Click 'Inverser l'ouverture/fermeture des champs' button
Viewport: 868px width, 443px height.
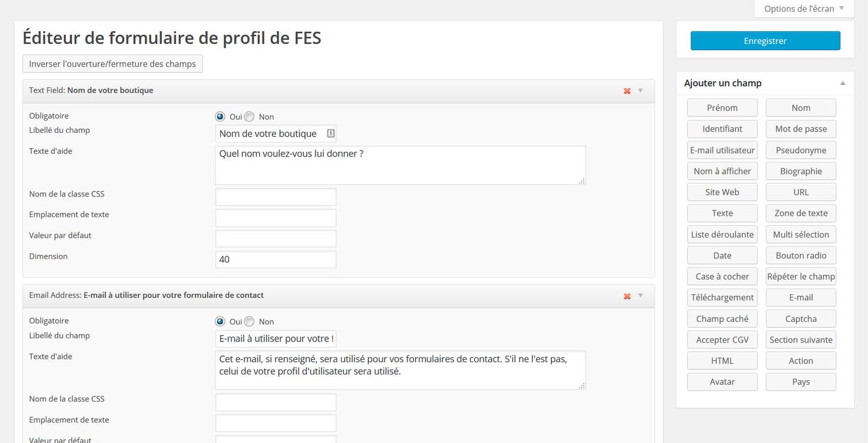point(112,64)
